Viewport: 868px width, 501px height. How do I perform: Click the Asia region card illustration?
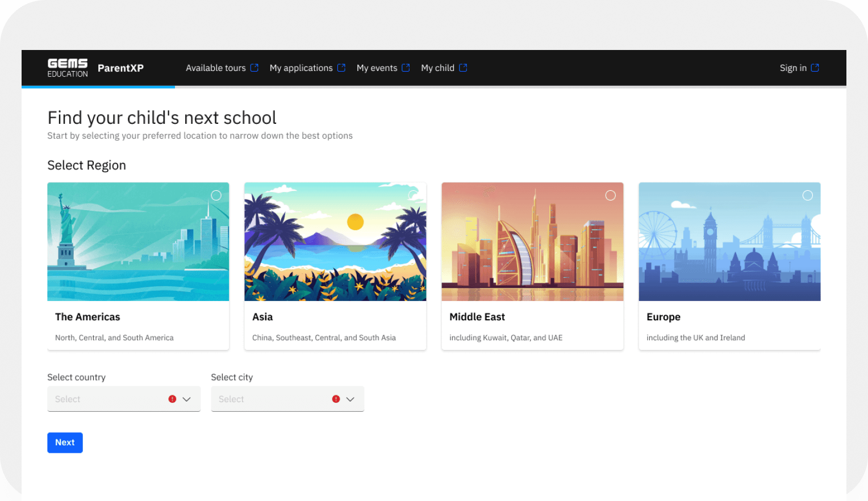click(x=335, y=241)
